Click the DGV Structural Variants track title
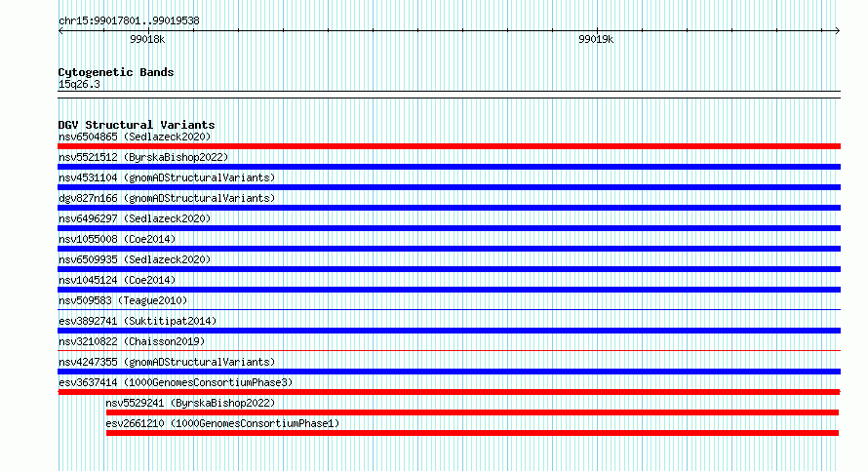The width and height of the screenshot is (868, 471). [x=137, y=125]
